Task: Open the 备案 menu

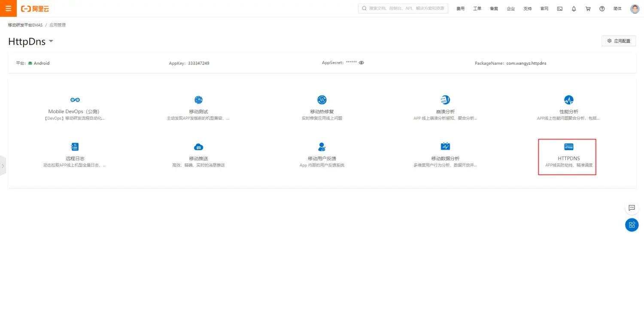Action: 494,9
